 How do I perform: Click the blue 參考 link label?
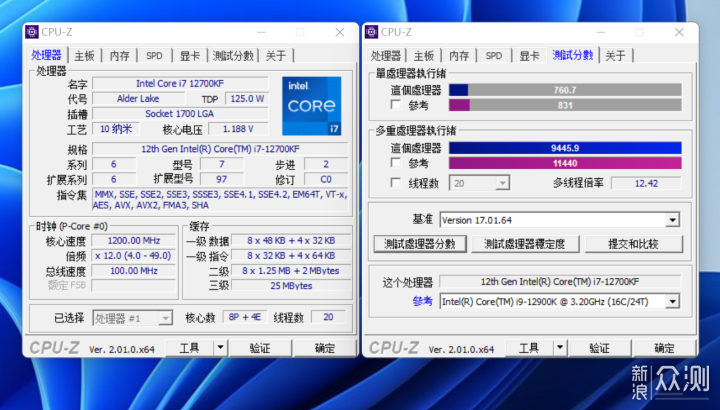422,302
